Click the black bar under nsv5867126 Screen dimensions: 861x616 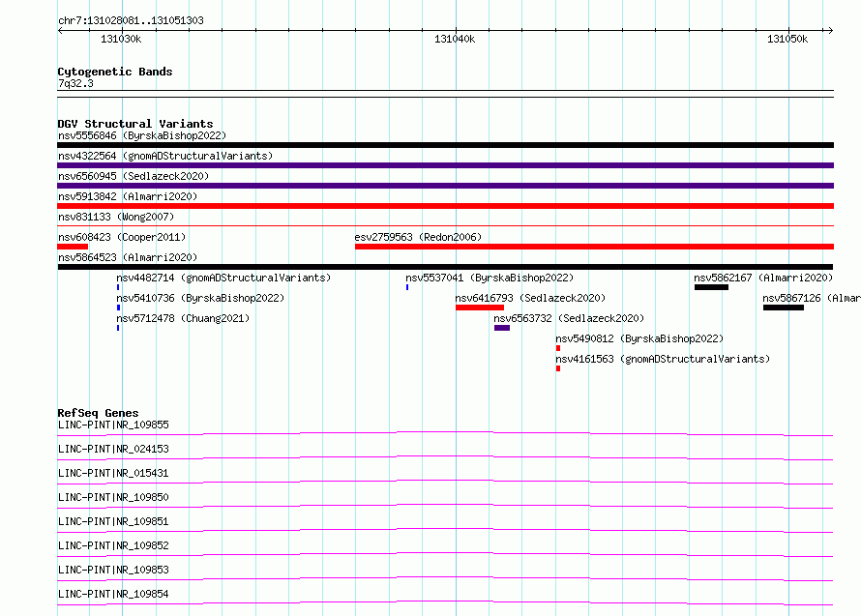[x=784, y=308]
